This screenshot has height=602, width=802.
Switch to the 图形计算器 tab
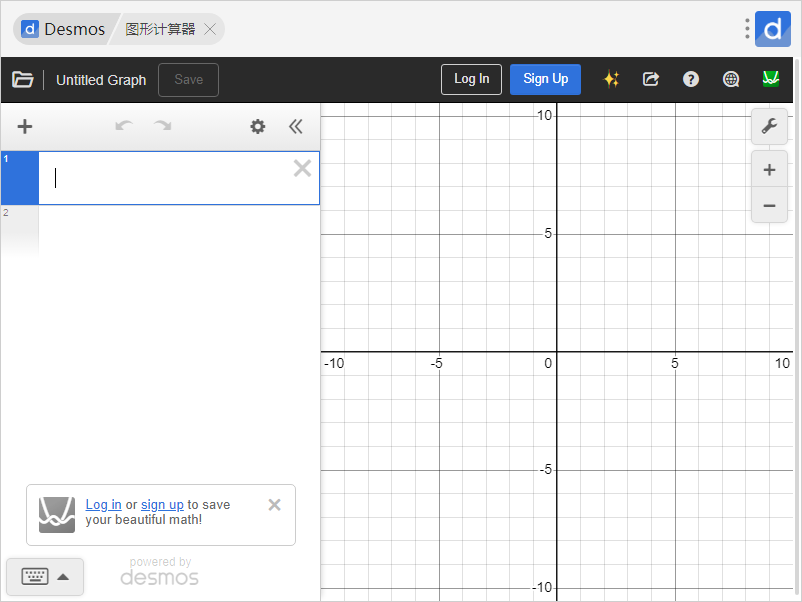click(160, 29)
